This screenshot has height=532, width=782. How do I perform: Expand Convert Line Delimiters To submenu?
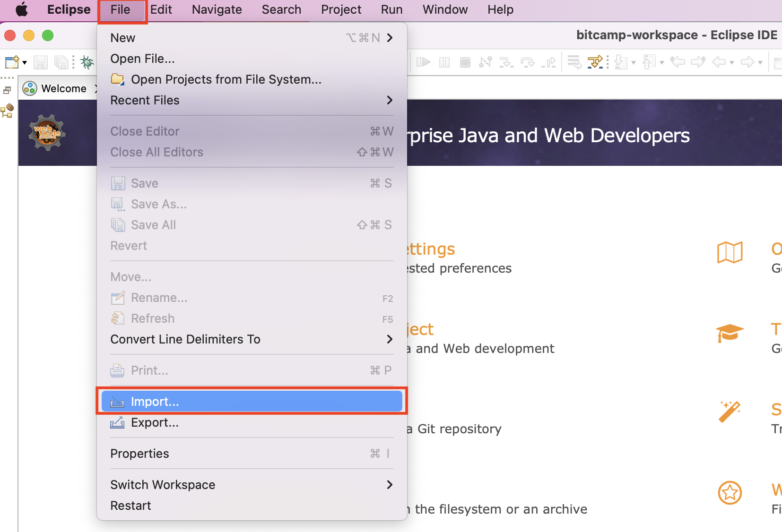[x=252, y=339]
